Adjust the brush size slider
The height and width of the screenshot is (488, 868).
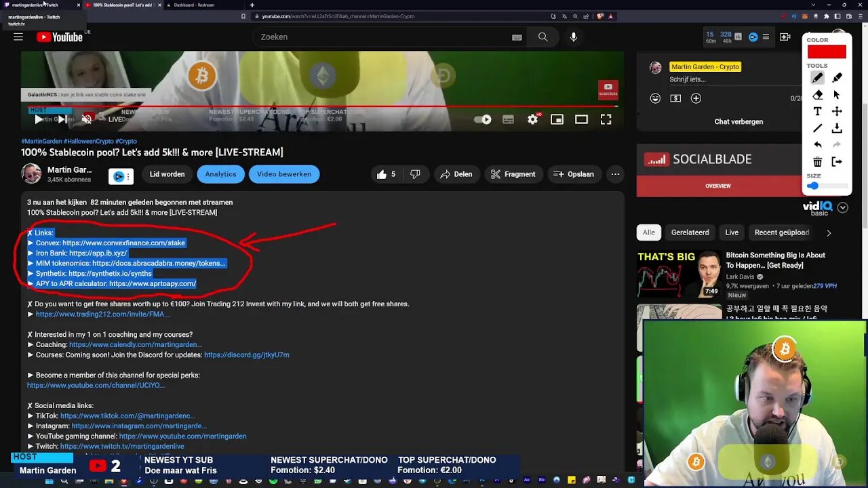pos(827,186)
